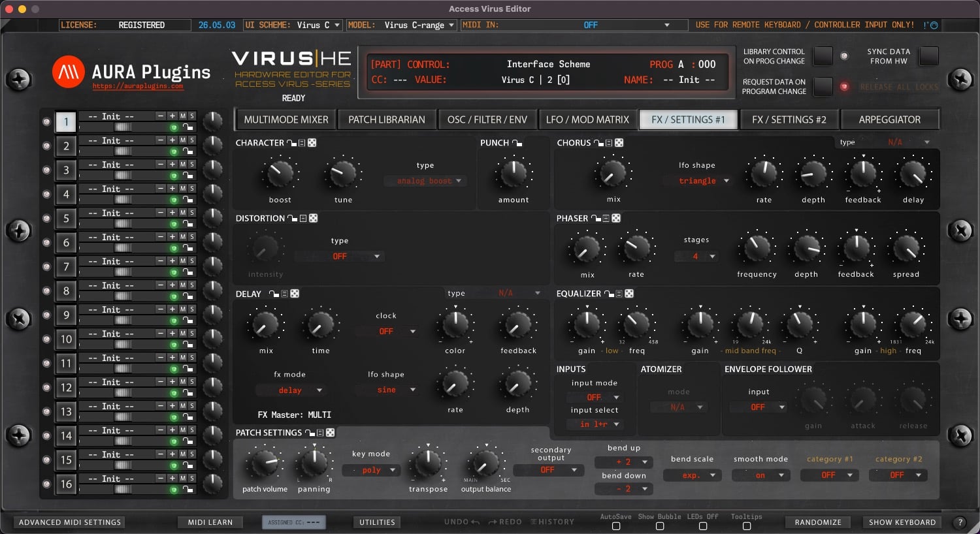Viewport: 980px width, 534px height.
Task: Expand the chorus lfo shape triangle dropdown
Action: pyautogui.click(x=704, y=181)
